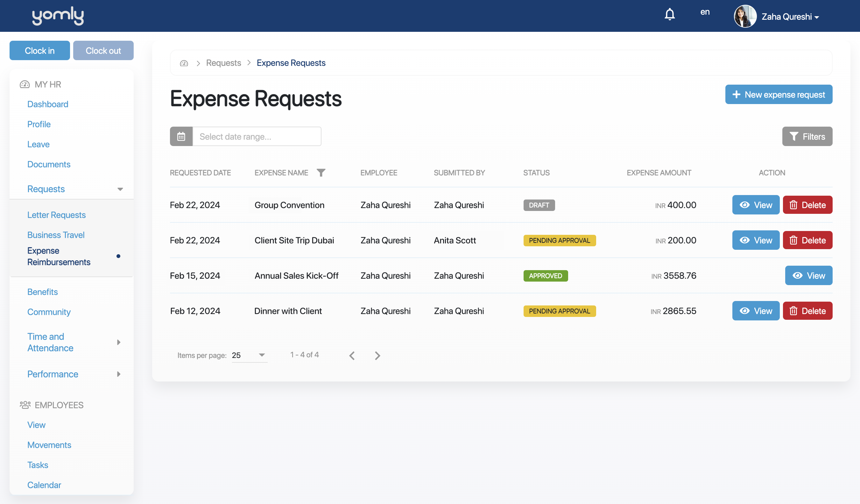Open the calendar date picker icon

181,136
